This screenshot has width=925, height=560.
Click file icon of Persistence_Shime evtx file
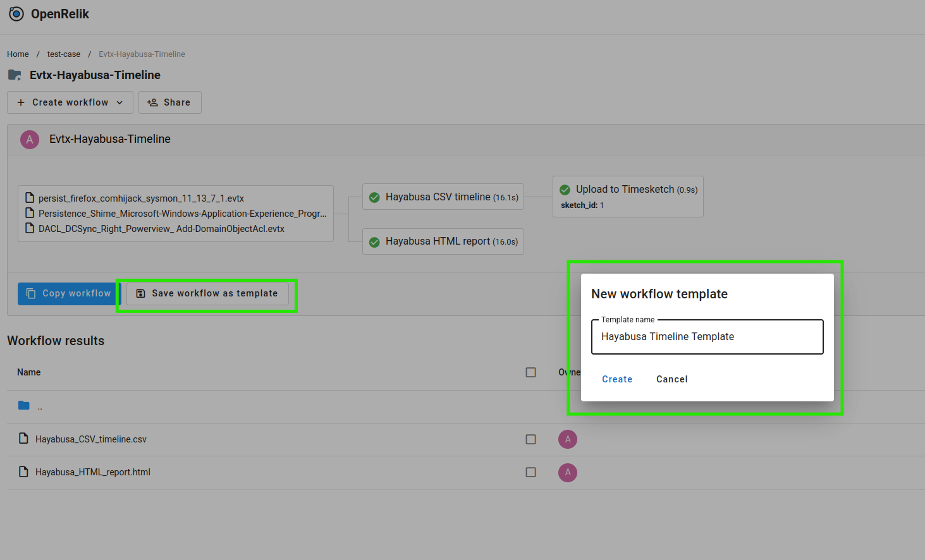[x=29, y=213]
